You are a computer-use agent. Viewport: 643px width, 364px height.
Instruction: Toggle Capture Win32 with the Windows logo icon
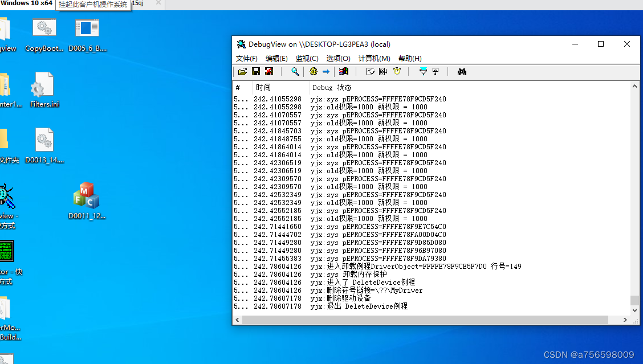343,71
